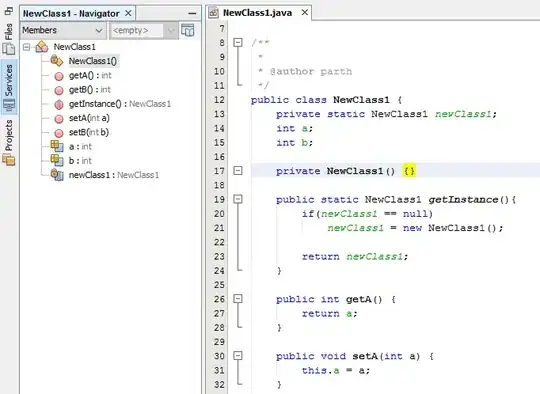540x394 pixels.
Task: Collapse the Javadoc comment fold at line 8
Action: pyautogui.click(x=238, y=42)
